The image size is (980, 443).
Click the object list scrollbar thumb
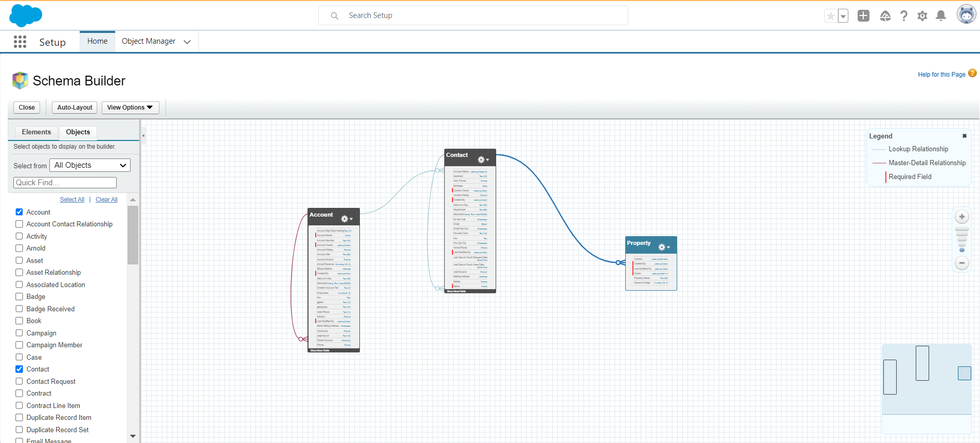coord(133,235)
